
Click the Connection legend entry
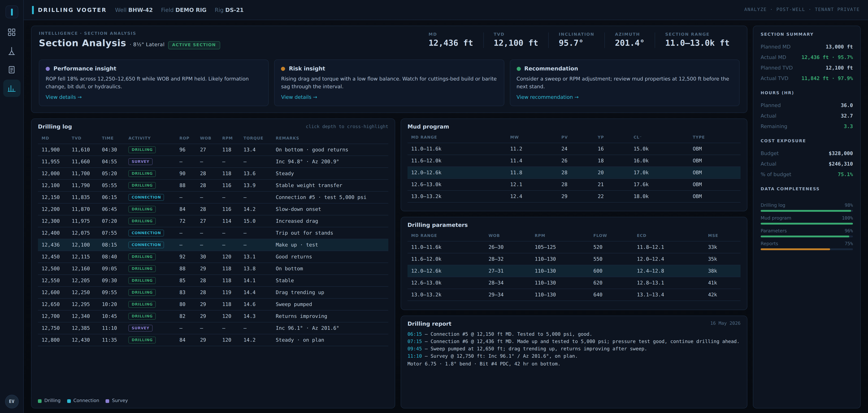point(83,401)
